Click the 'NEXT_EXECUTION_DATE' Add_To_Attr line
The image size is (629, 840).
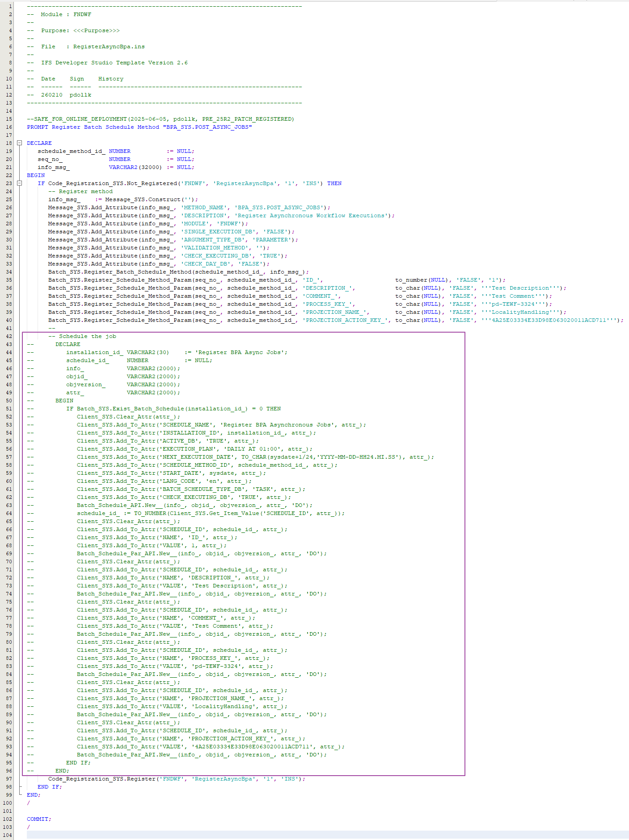[255, 457]
